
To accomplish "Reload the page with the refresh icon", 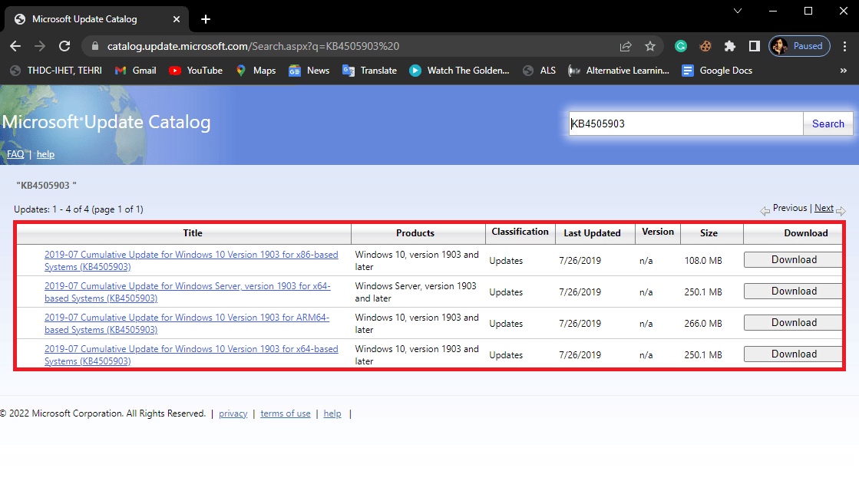I will coord(64,46).
